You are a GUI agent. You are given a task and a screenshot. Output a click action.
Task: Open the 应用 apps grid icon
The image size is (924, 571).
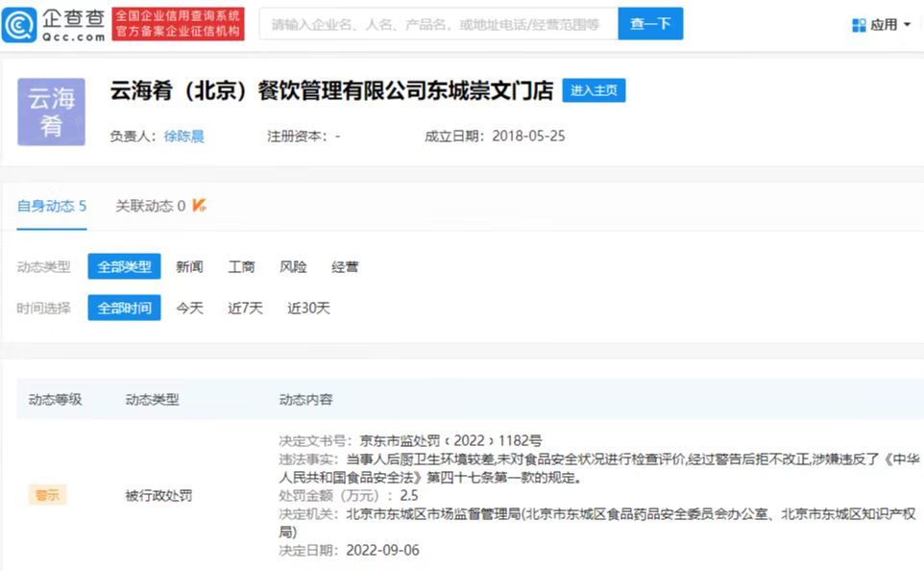coord(859,25)
